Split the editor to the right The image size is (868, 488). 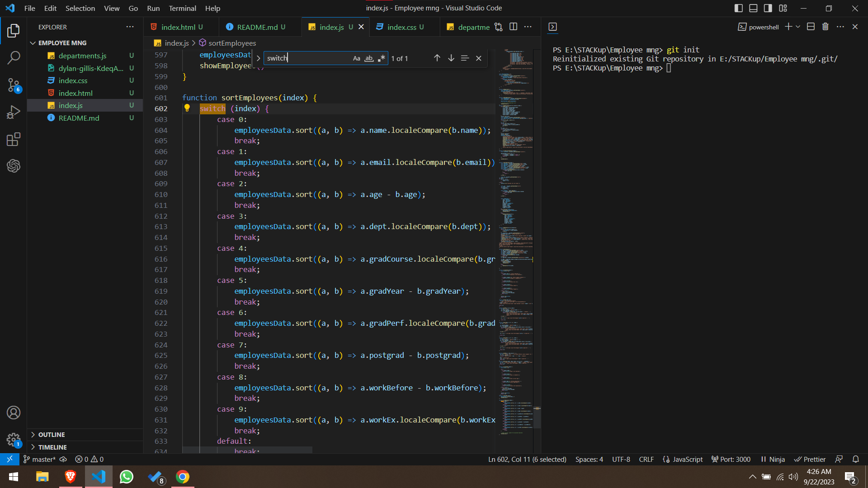click(514, 27)
